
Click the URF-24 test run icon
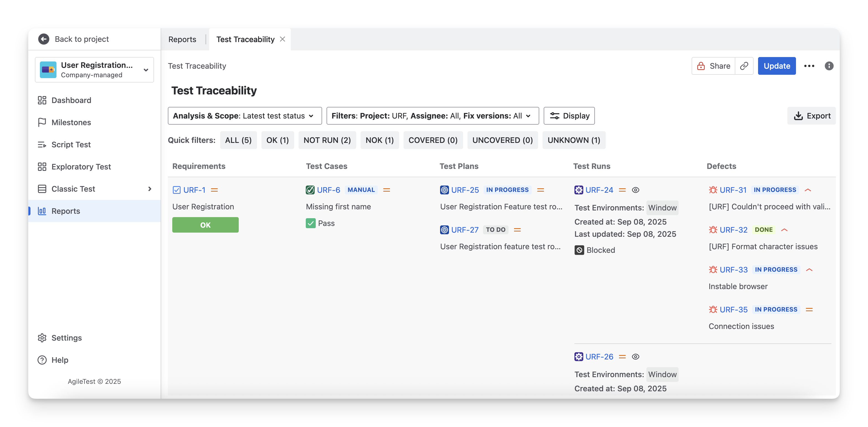(x=579, y=190)
